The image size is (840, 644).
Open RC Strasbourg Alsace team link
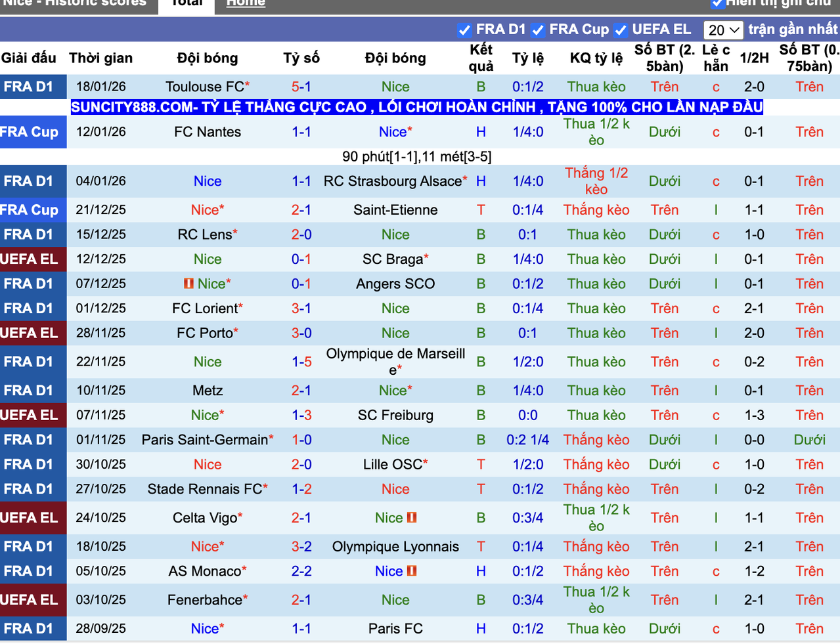coord(393,181)
